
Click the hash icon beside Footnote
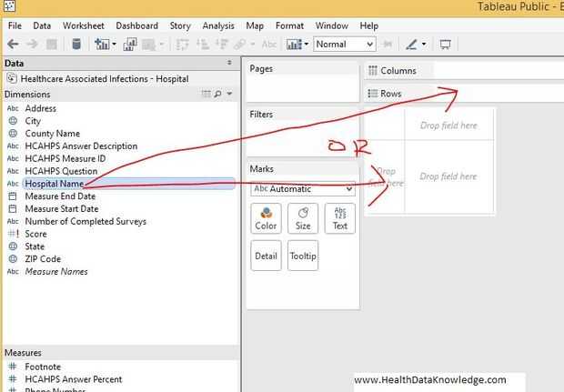(13, 367)
